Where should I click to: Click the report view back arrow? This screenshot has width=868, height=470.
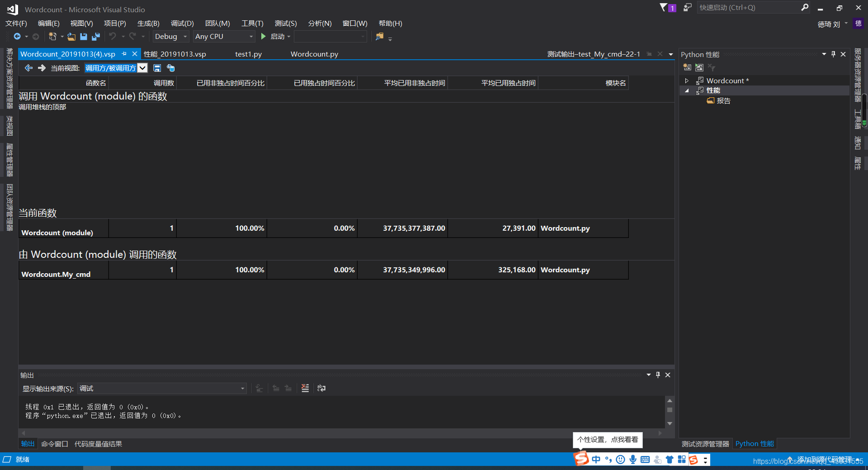(x=28, y=68)
